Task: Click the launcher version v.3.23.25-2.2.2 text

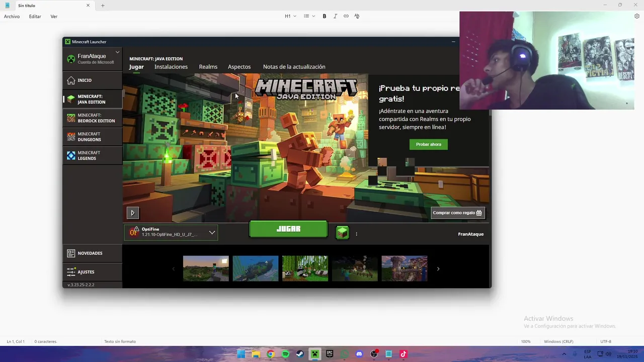Action: 81,285
